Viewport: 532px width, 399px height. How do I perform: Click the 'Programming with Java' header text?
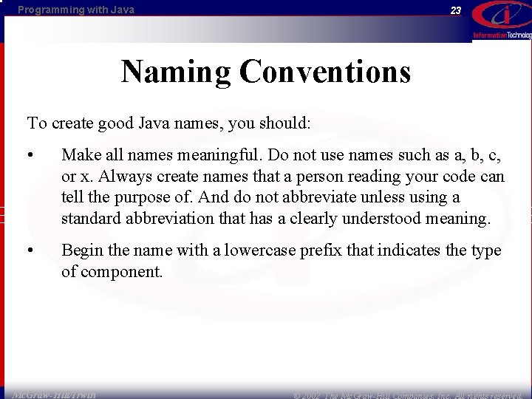tap(76, 10)
